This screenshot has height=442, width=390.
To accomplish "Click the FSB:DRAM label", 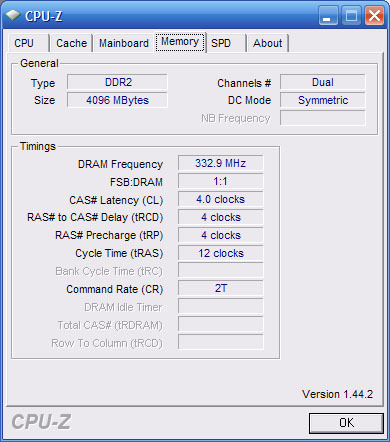I will pyautogui.click(x=136, y=182).
